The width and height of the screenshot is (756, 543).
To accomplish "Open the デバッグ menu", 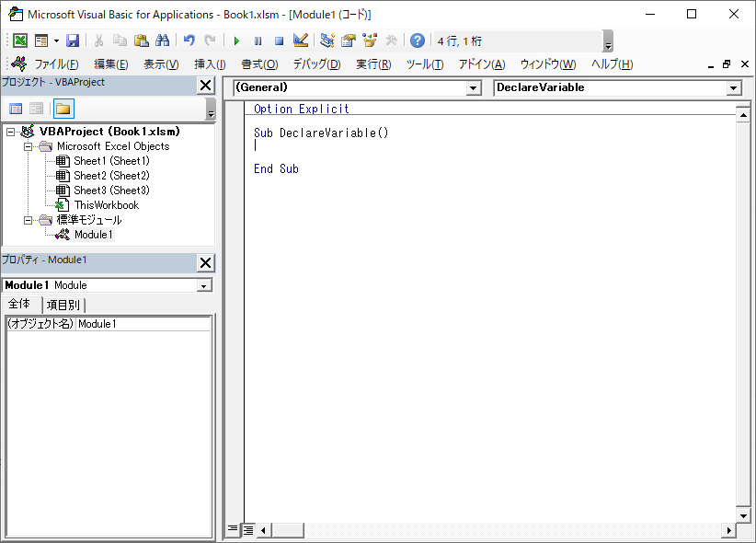I will click(x=316, y=64).
